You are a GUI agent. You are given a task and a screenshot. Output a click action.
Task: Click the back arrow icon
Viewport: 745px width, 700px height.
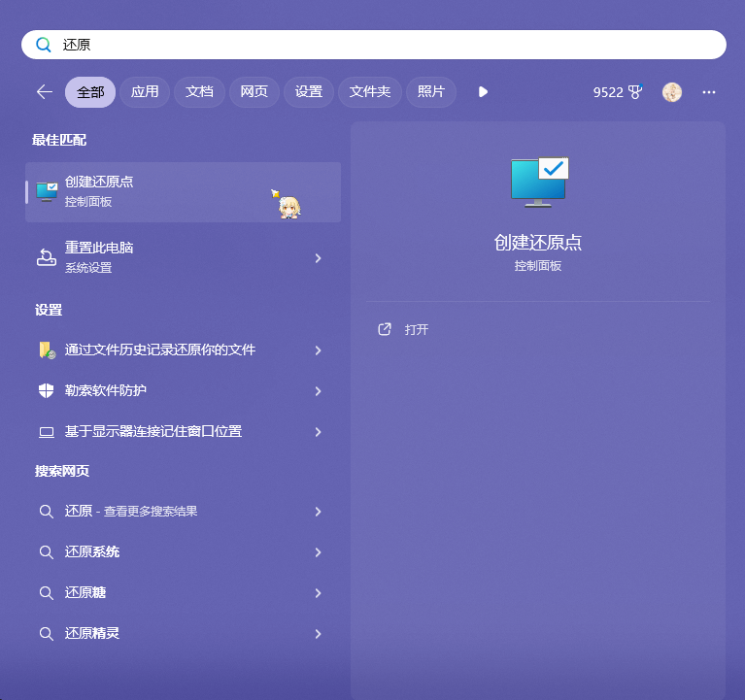[44, 92]
